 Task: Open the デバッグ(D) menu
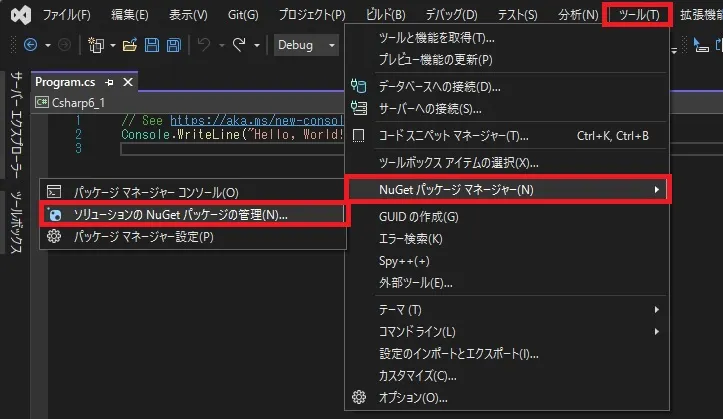tap(451, 15)
